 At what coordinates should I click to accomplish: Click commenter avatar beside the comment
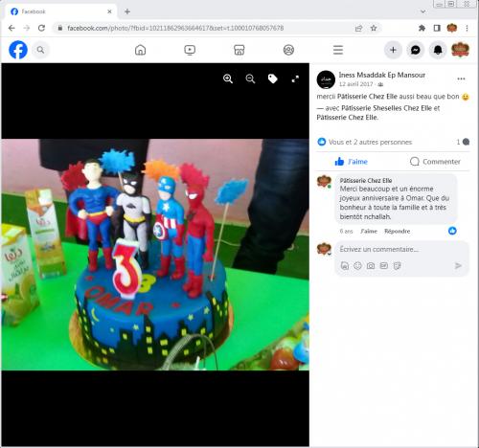(324, 181)
